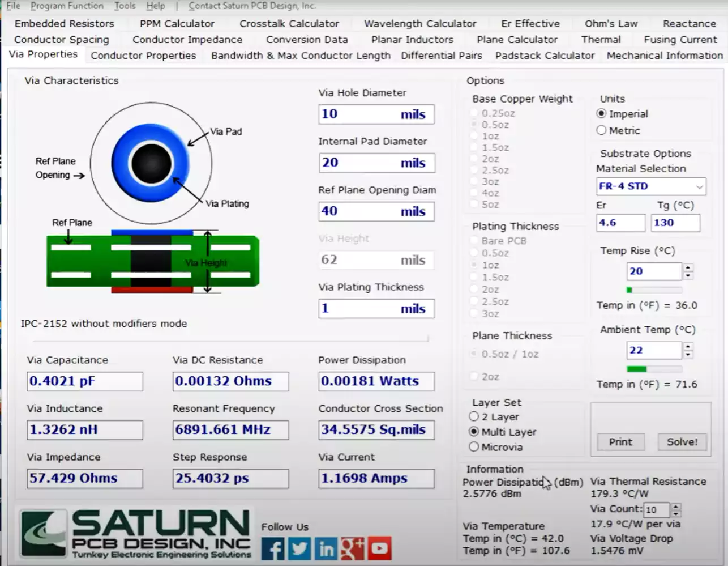
Task: Edit the Via Hole Diameter field
Action: click(376, 114)
